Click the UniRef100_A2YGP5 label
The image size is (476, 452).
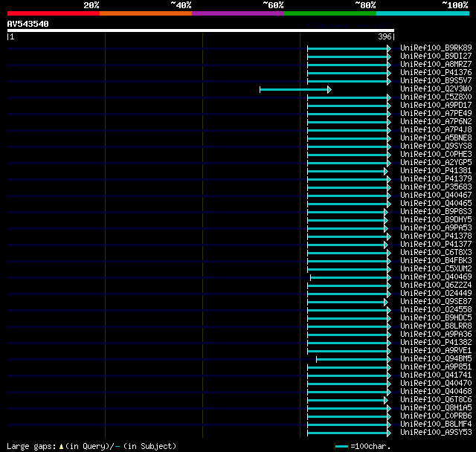pos(436,163)
